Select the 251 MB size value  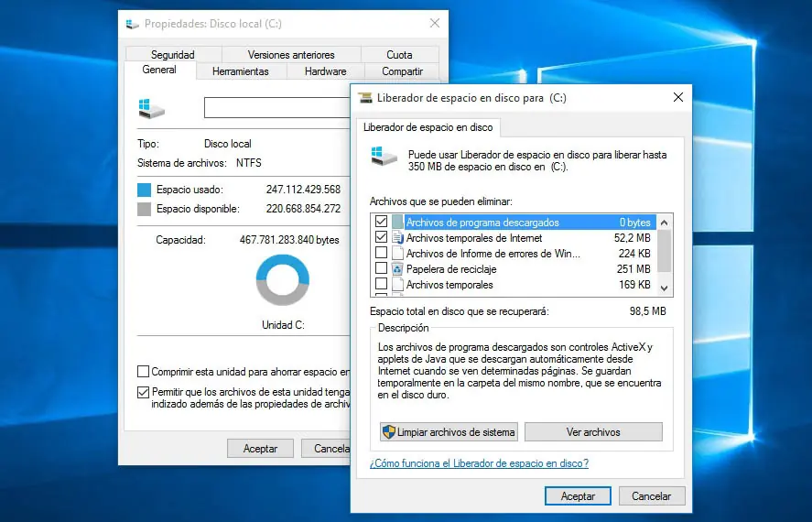(633, 268)
